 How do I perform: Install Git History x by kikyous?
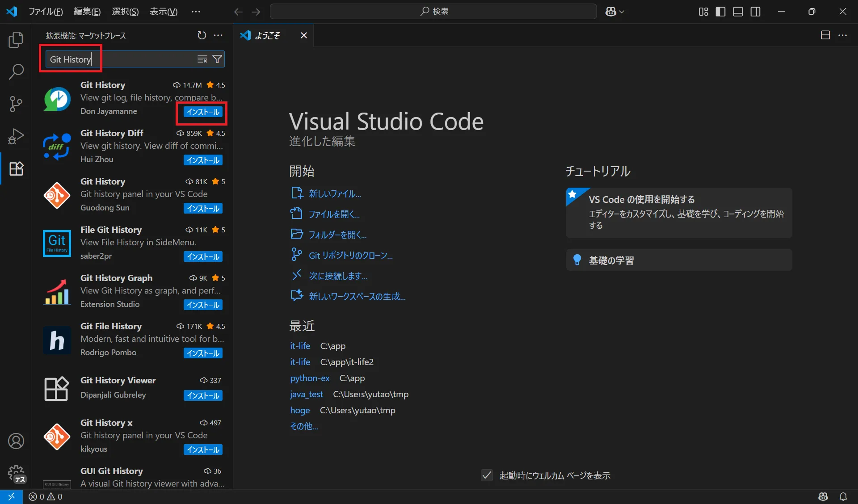(x=203, y=449)
